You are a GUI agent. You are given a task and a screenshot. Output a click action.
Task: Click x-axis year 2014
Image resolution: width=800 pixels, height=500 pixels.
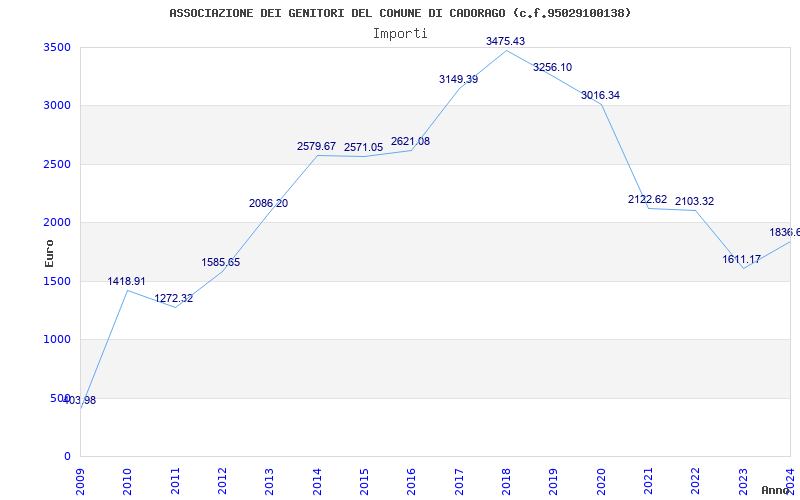[x=317, y=481]
